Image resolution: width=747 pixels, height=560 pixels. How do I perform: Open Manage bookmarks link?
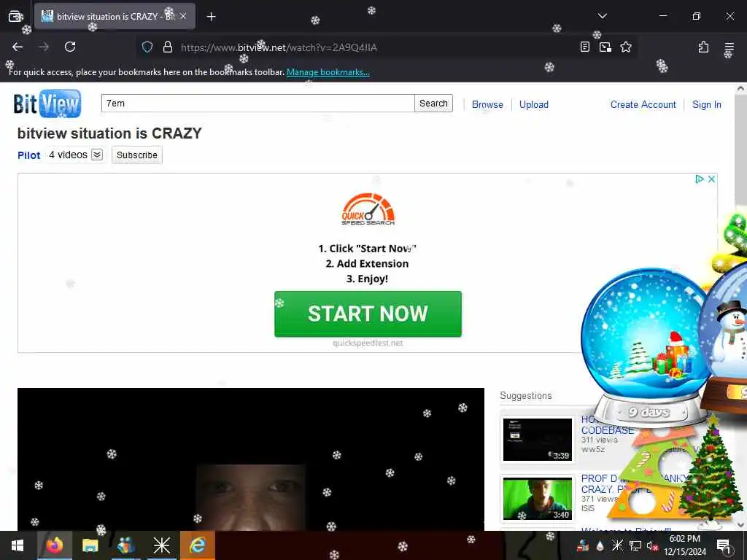(x=328, y=72)
